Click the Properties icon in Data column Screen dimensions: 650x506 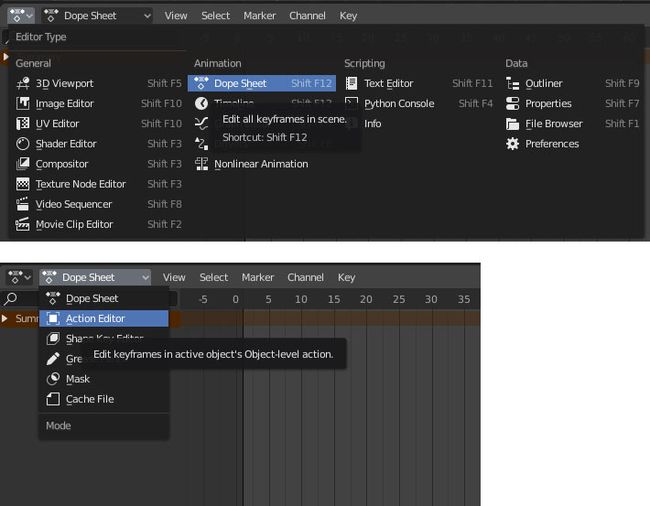(x=512, y=103)
